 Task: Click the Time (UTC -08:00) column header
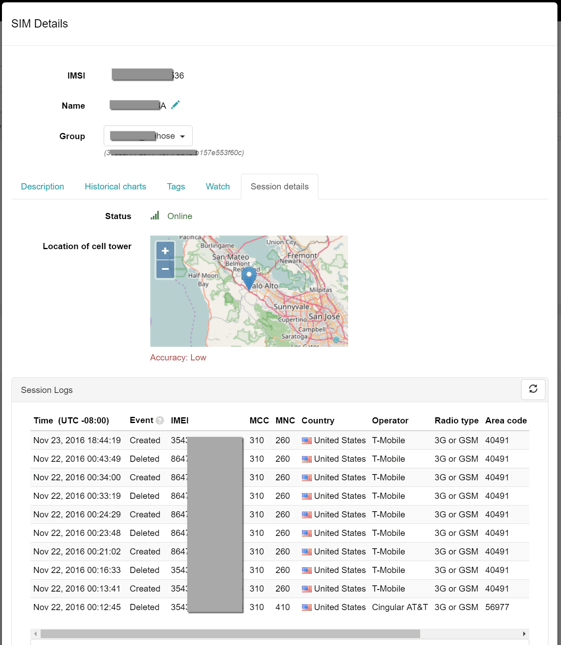pyautogui.click(x=71, y=420)
